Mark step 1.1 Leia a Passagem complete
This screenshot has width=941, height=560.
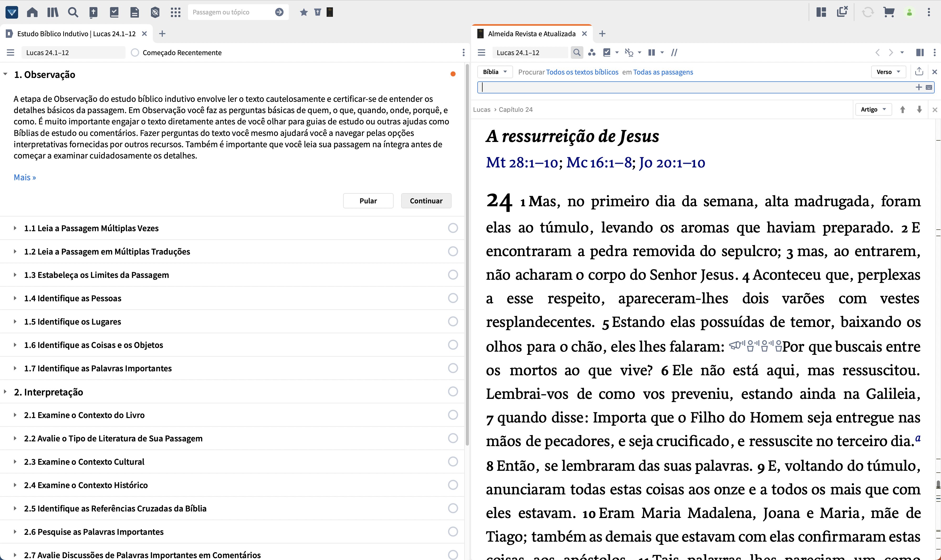(453, 228)
